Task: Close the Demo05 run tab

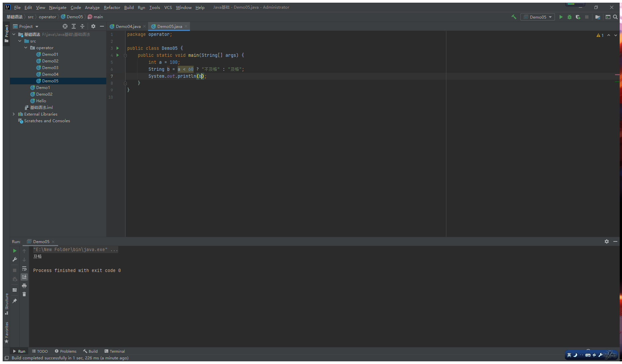Action: coord(53,241)
